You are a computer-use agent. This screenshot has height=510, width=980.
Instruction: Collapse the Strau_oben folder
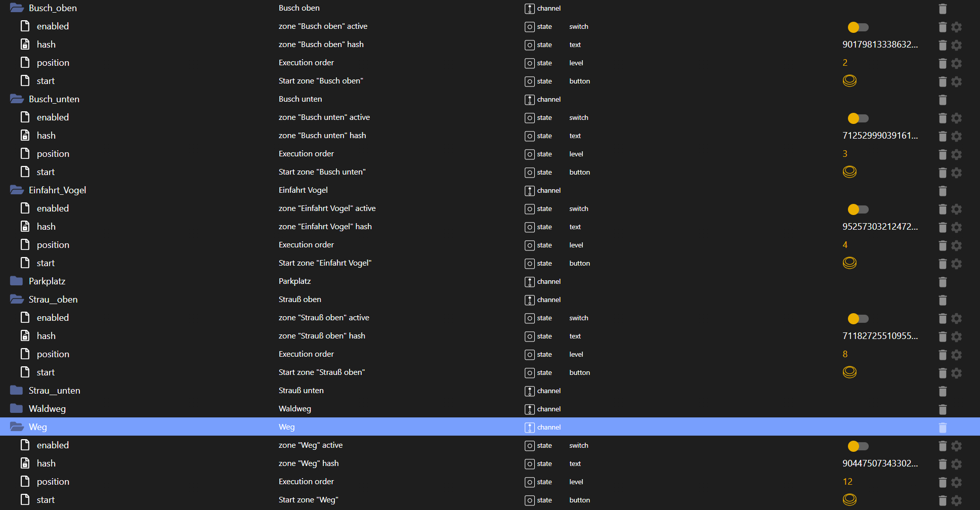pyautogui.click(x=17, y=300)
